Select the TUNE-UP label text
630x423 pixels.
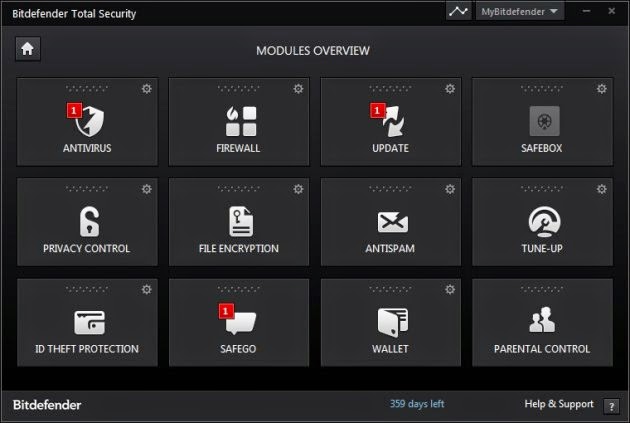[x=542, y=249]
